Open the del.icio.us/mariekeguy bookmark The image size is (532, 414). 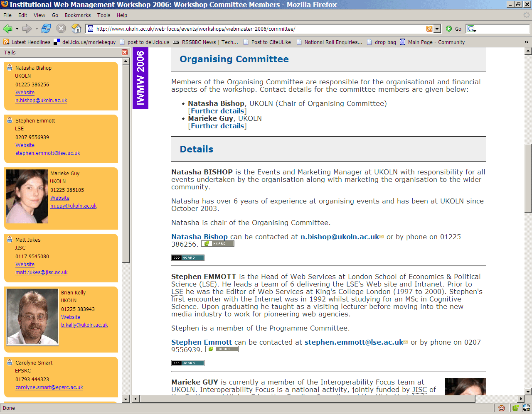tap(85, 42)
